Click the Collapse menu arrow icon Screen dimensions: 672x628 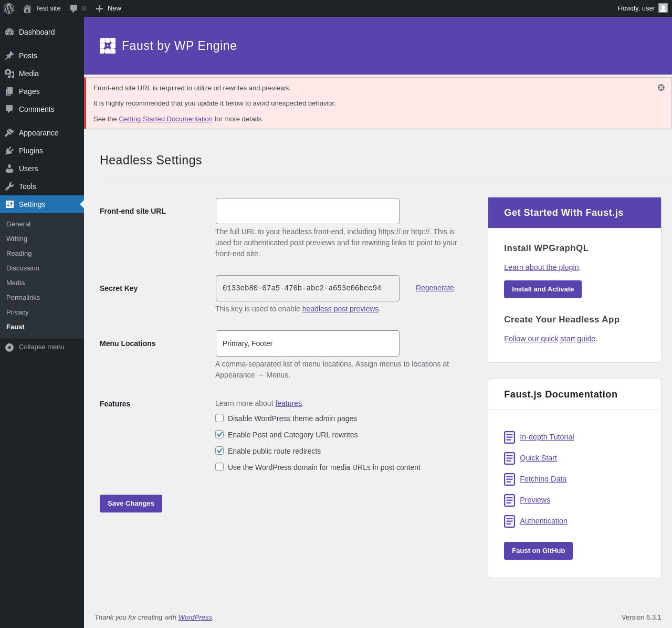[x=9, y=347]
